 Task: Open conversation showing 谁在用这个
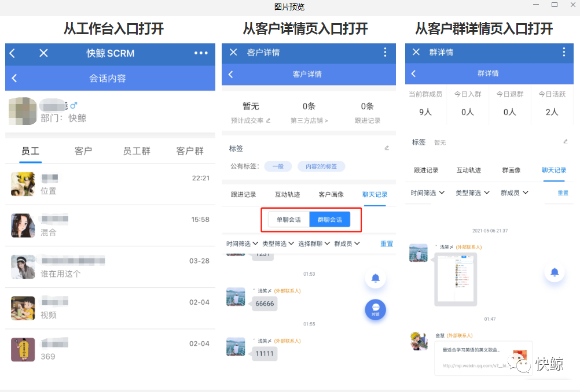[110, 267]
